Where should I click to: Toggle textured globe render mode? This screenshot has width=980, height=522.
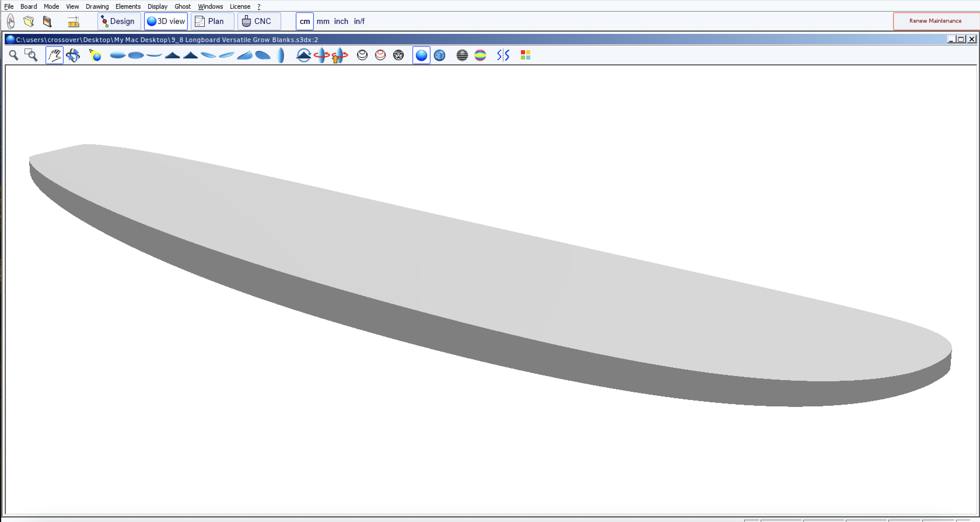tap(440, 55)
